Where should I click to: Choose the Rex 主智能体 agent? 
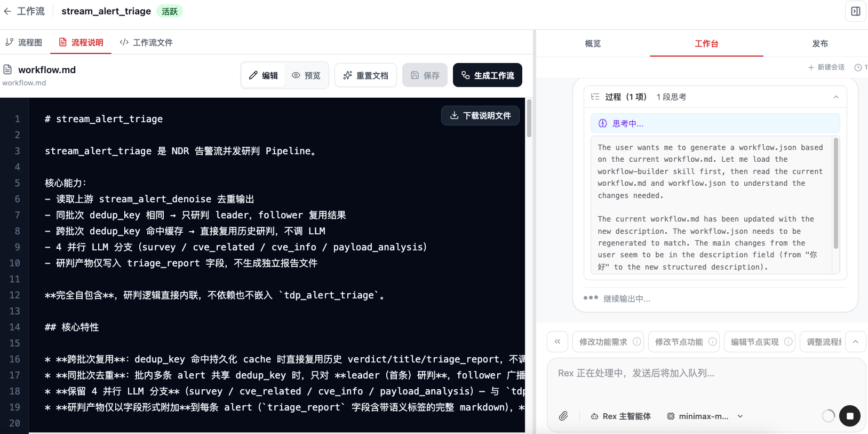(621, 416)
